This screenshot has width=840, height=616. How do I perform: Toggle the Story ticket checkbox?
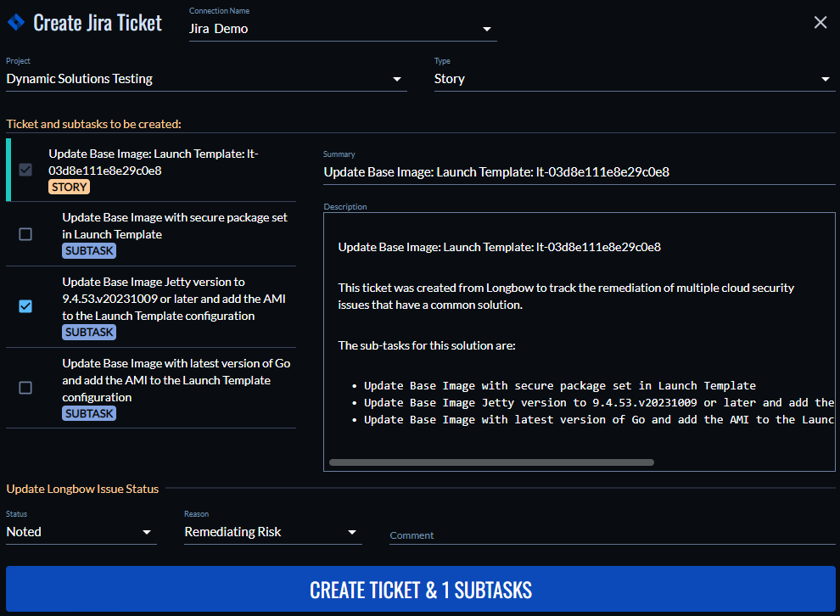tap(25, 170)
